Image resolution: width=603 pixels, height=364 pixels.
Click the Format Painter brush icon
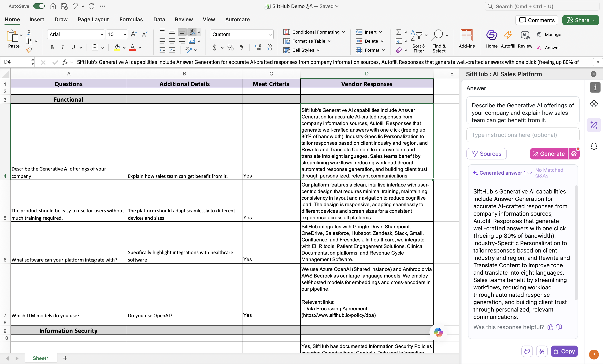coord(29,50)
